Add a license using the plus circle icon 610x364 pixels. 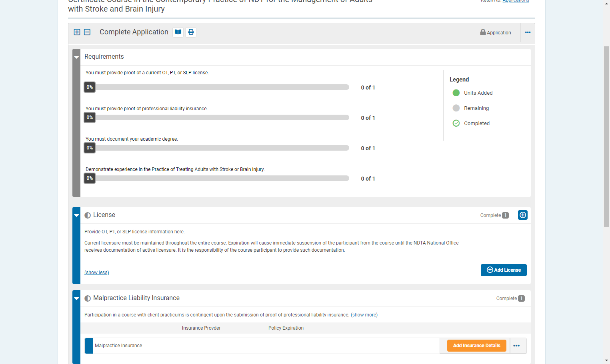pyautogui.click(x=523, y=215)
